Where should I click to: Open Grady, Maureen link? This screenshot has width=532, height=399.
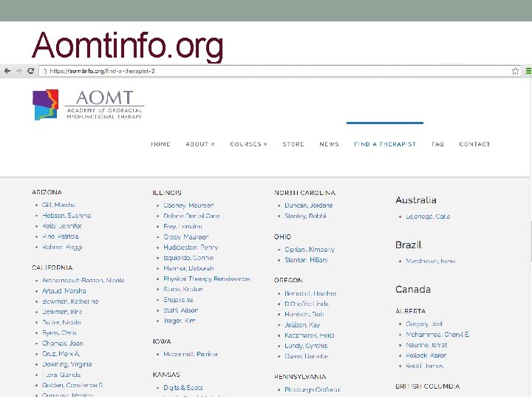[186, 237]
